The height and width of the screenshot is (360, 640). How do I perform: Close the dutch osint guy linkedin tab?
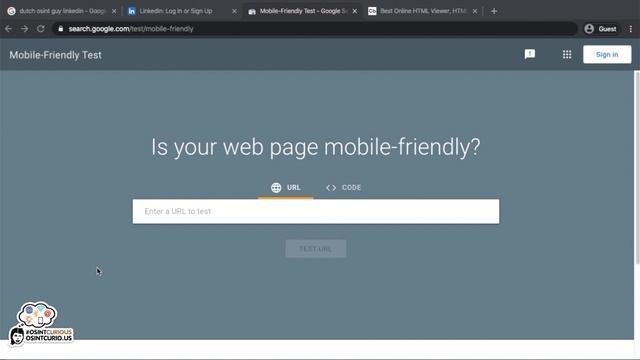coord(114,11)
